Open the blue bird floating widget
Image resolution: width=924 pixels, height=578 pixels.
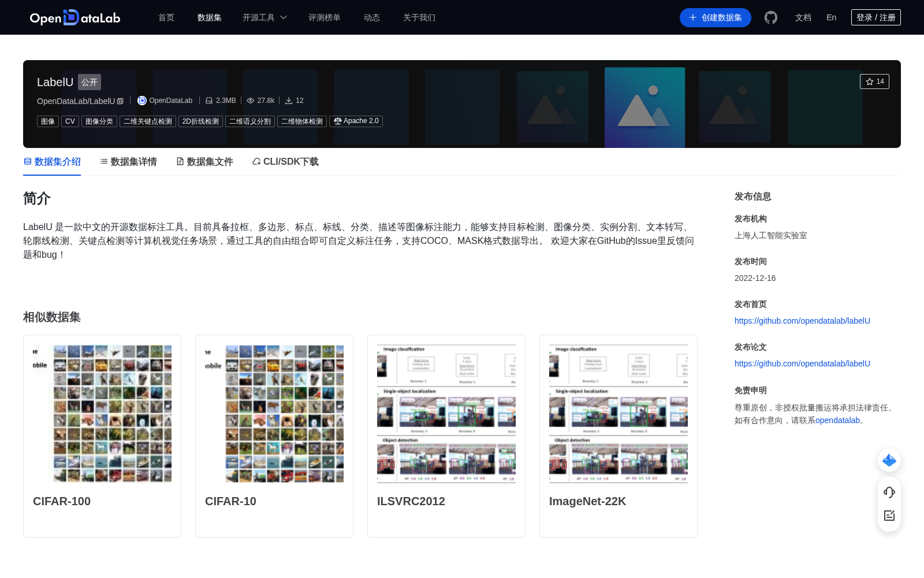[x=889, y=460]
